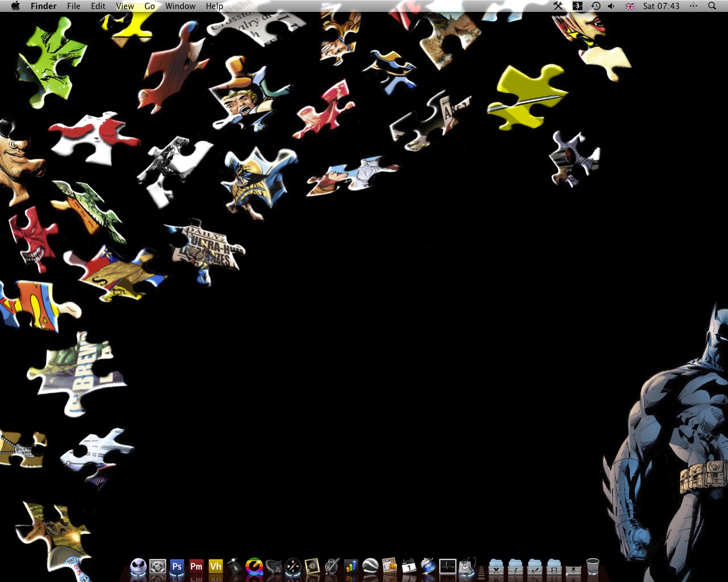Open Disk Utility from the Dock
Viewport: 728px width, 582px height.
467,566
